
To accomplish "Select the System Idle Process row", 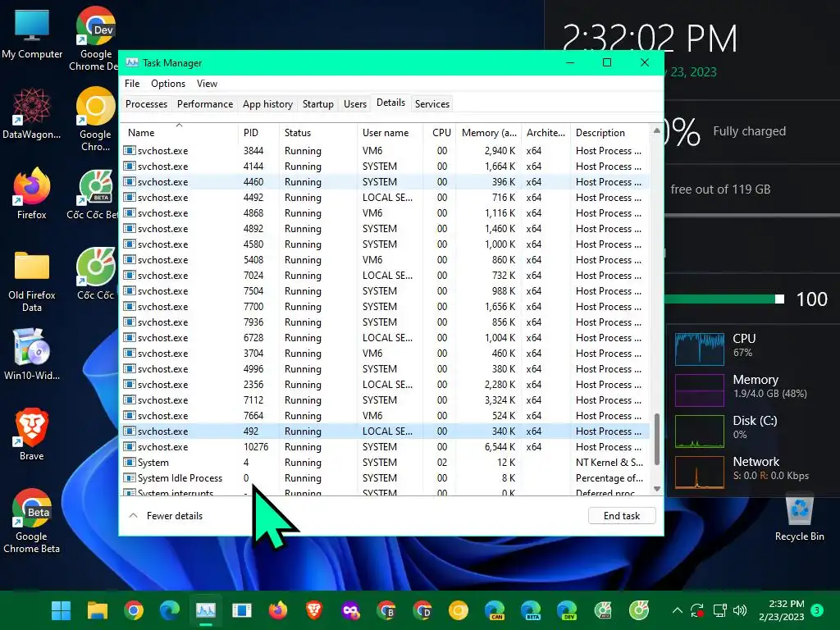I will pyautogui.click(x=386, y=478).
